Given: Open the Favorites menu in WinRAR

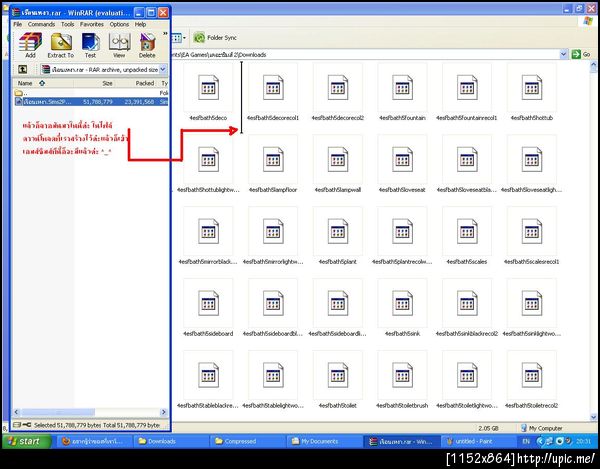Looking at the screenshot, I should click(92, 24).
